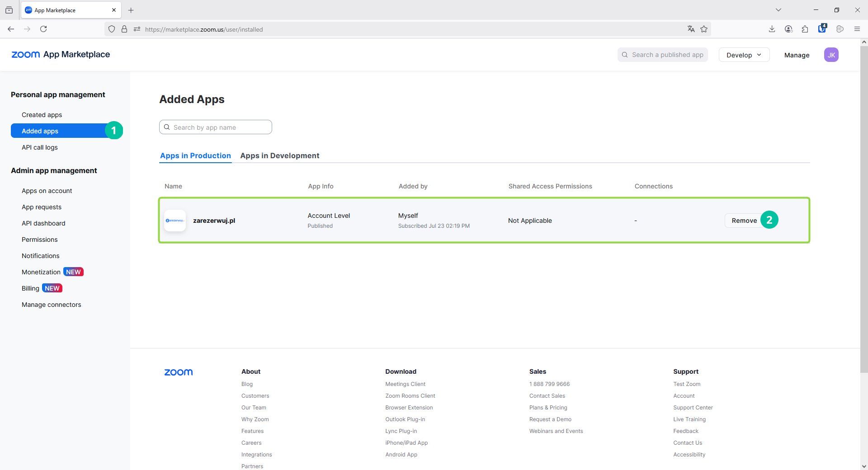The height and width of the screenshot is (470, 868).
Task: Expand the Develop dropdown
Action: 744,55
